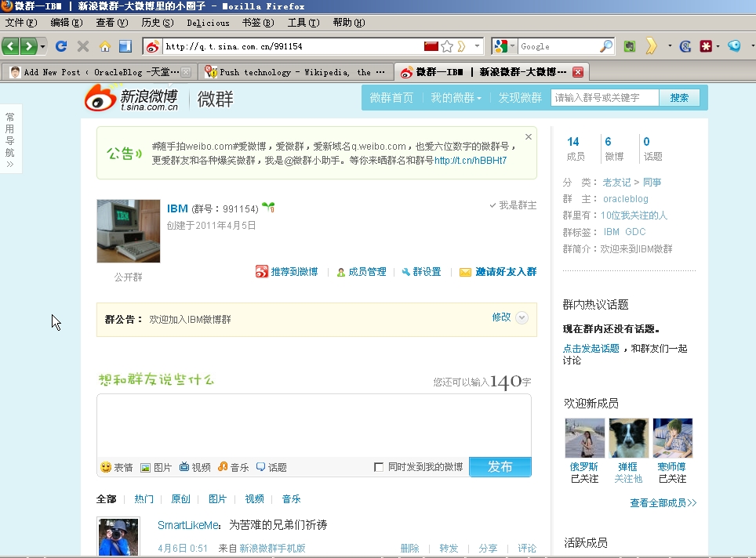Image resolution: width=756 pixels, height=558 pixels.
Task: Click the red flag icon in address bar
Action: point(431,46)
